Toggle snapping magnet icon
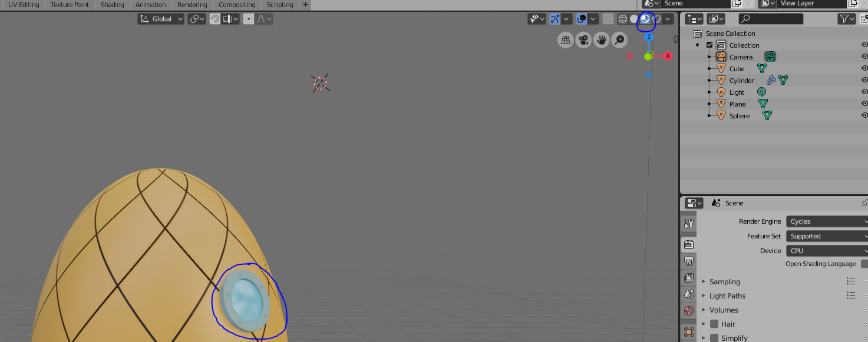 tap(215, 19)
